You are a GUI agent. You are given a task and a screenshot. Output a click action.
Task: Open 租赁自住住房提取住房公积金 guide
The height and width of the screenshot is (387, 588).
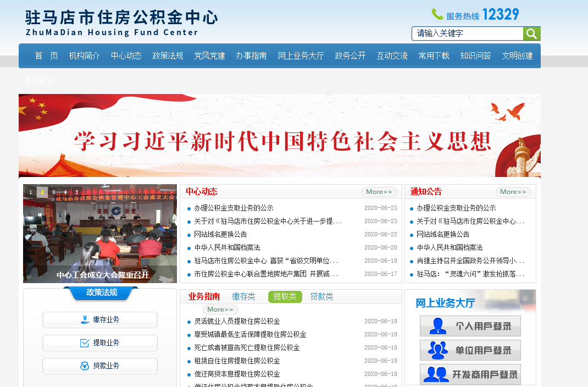(237, 361)
